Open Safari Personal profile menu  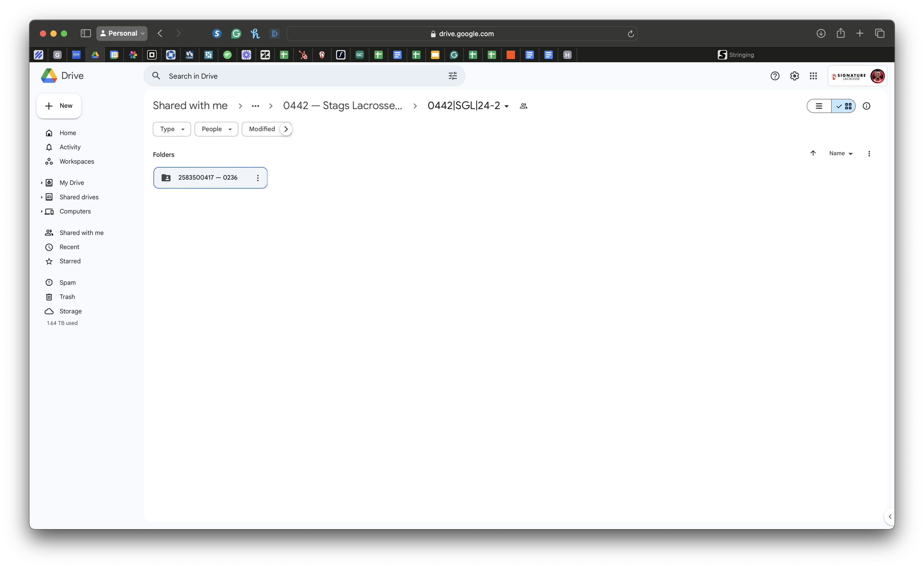(x=122, y=33)
